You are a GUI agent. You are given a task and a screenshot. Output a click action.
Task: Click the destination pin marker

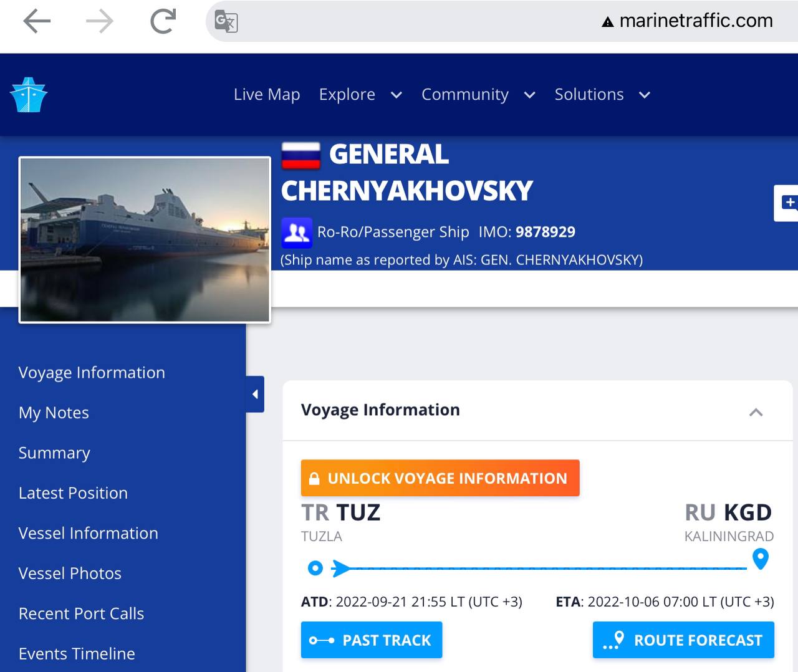point(761,559)
